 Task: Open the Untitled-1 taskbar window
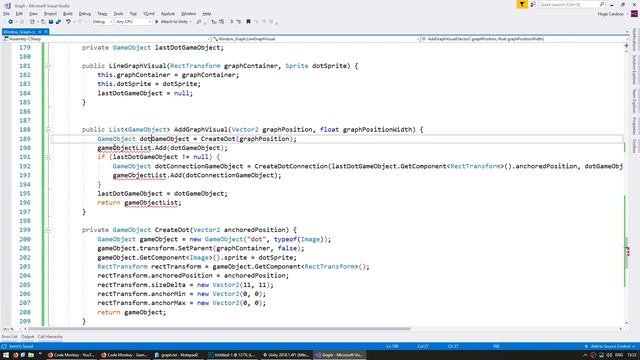[x=232, y=355]
